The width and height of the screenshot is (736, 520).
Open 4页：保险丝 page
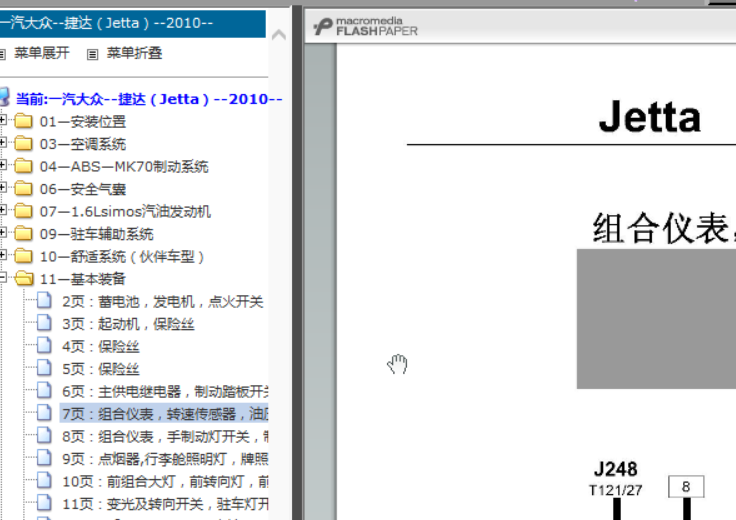pos(100,347)
